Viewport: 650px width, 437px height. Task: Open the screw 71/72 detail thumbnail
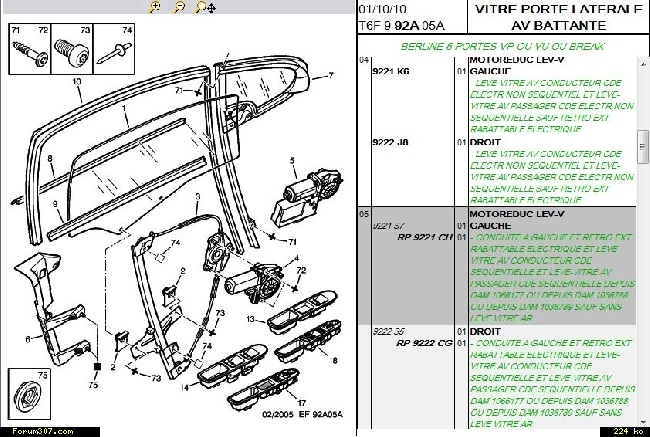coord(30,49)
